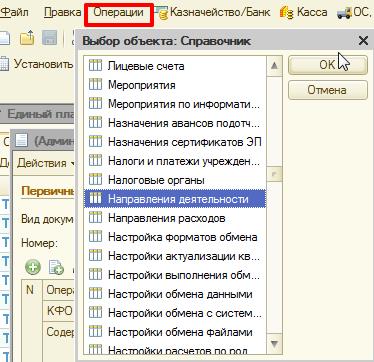The height and width of the screenshot is (362, 374).
Task: Open the Файл menu
Action: pyautogui.click(x=14, y=13)
